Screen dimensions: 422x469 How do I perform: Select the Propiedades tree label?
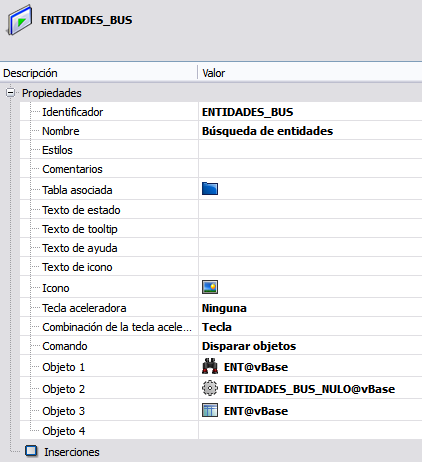click(52, 93)
